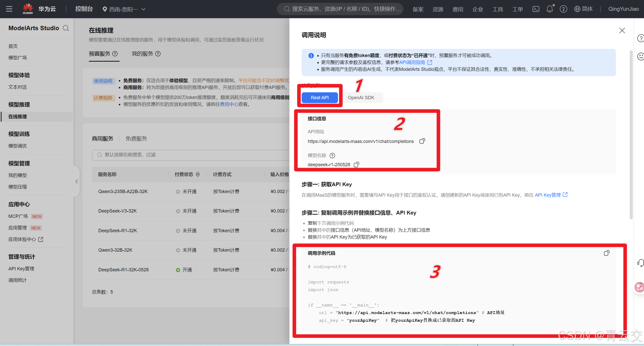Open 应用体验中心 external link

point(26,239)
